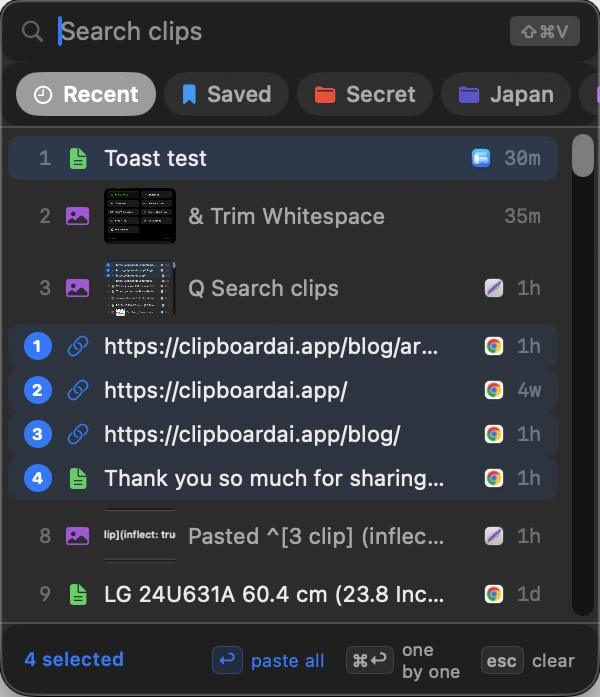Click the link icon of clipboardai.app/blog/ row
Screen dimensions: 600x697
pos(78,434)
